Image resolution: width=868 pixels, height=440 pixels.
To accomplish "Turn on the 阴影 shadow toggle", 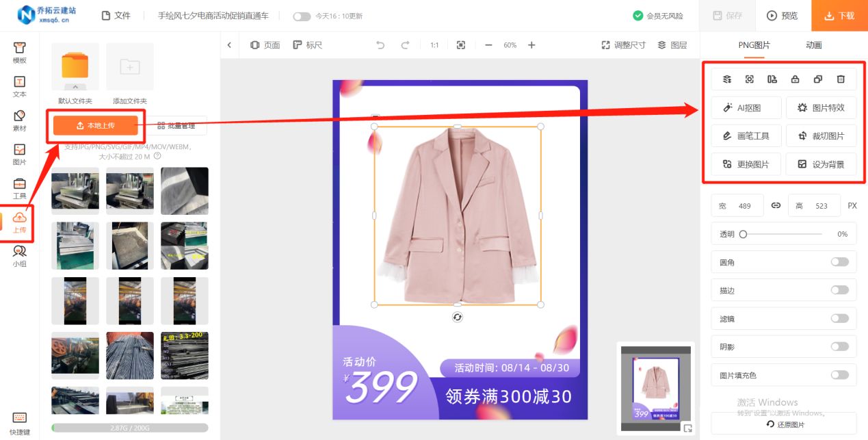I will pos(841,346).
